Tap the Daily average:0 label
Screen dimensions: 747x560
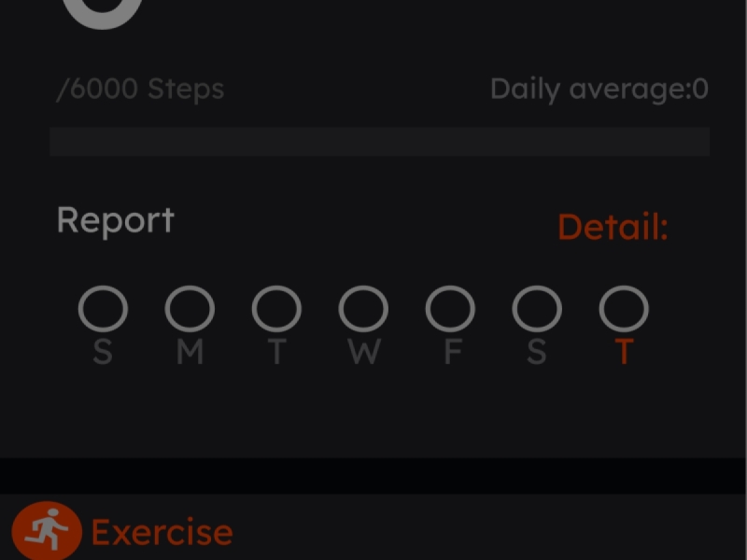(x=599, y=90)
